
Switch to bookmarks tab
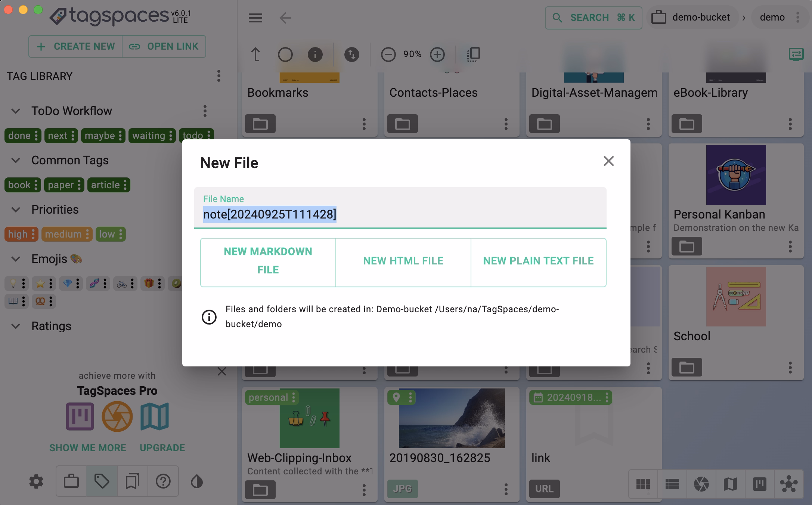133,481
